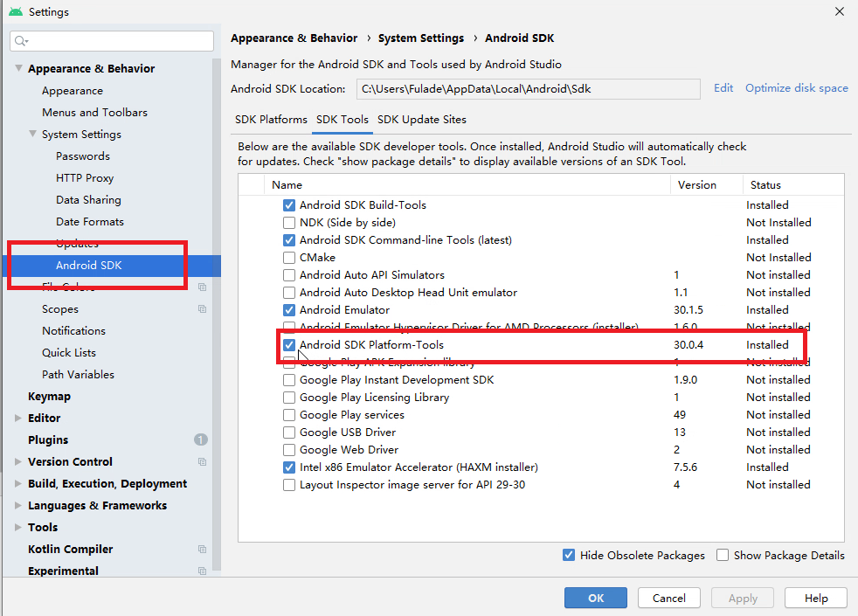This screenshot has height=616, width=858.
Task: Select HTTP Proxy settings
Action: tap(85, 177)
